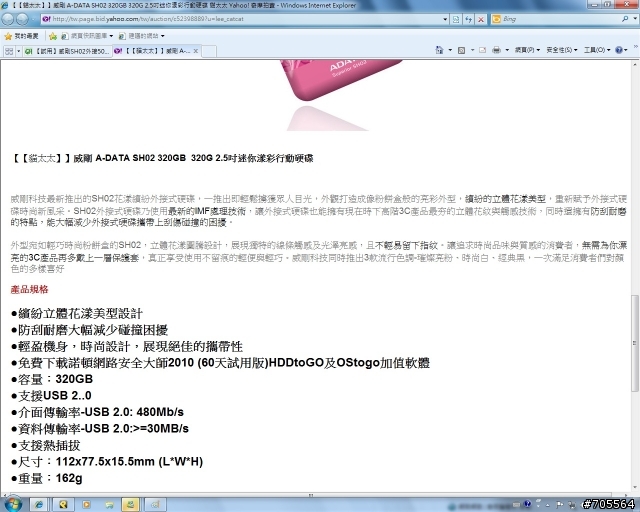Click the pink A-DATA drive product image

point(341,80)
